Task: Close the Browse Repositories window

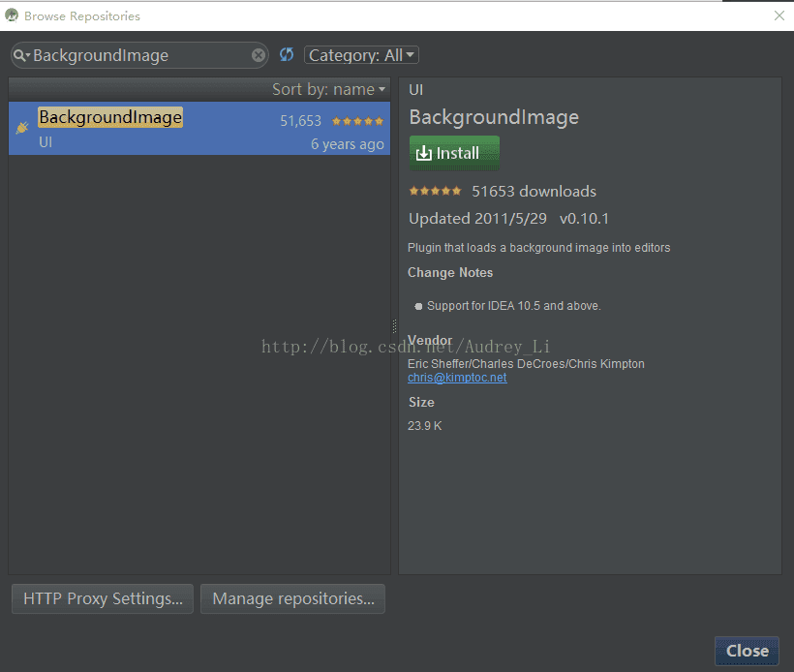Action: pos(779,15)
